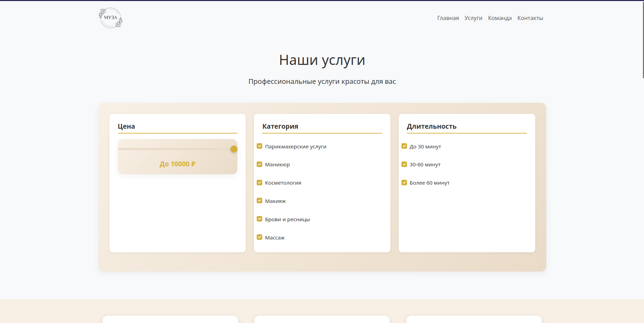The height and width of the screenshot is (323, 644).
Task: Open the Главная navigation link
Action: click(x=448, y=18)
